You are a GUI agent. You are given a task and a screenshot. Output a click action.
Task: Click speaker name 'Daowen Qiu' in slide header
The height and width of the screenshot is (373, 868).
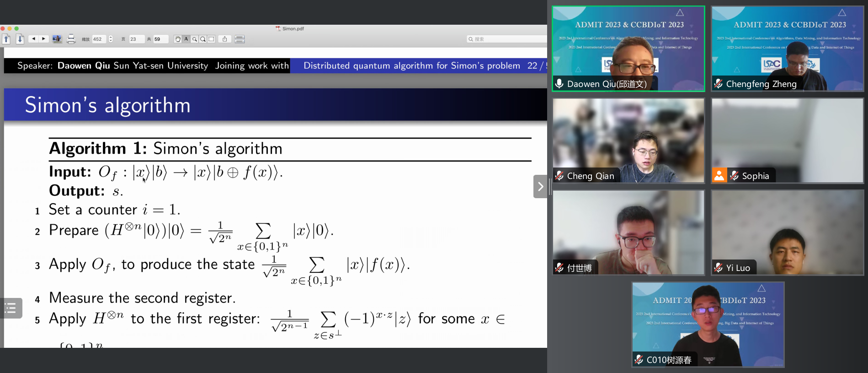click(x=84, y=65)
